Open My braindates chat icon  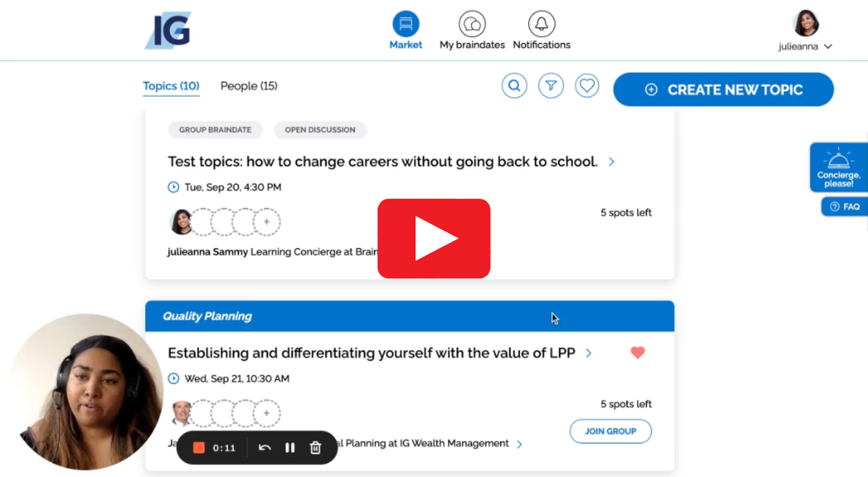point(472,24)
